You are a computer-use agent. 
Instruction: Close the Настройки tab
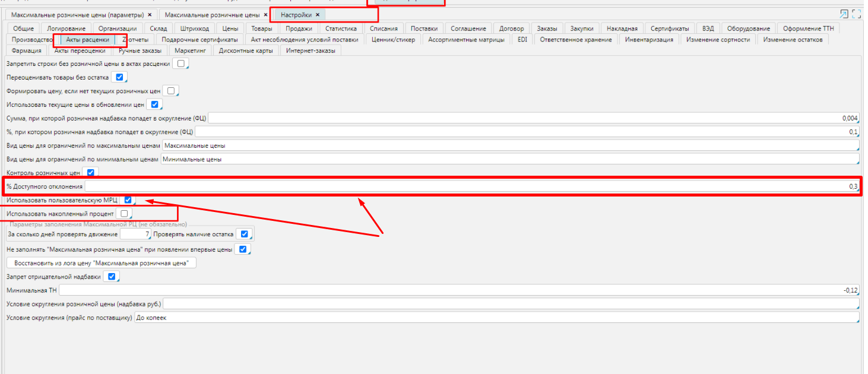pos(318,14)
